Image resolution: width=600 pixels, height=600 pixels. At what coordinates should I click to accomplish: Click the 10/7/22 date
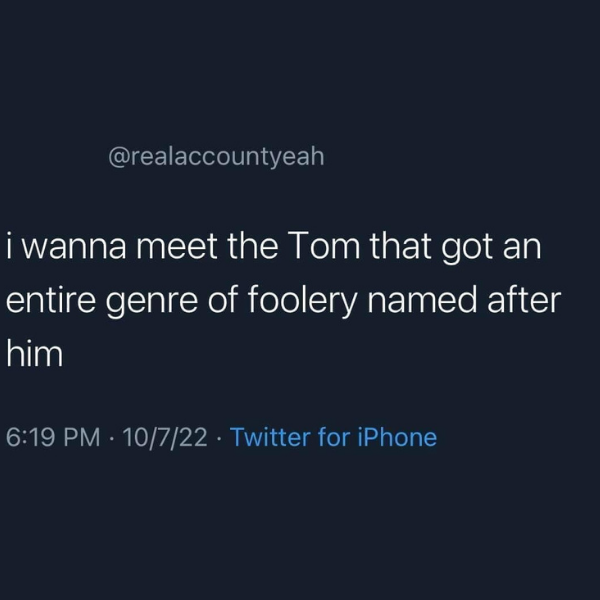click(x=163, y=437)
